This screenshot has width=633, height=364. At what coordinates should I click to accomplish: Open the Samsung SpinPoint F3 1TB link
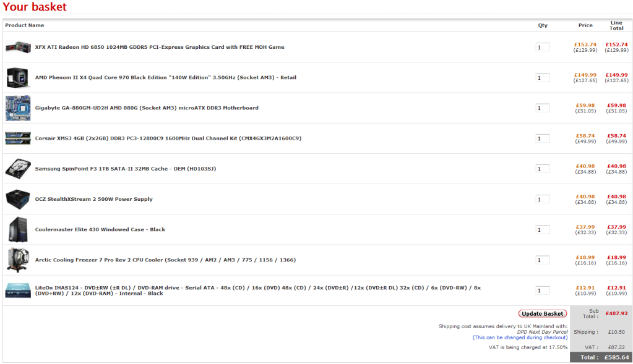125,169
